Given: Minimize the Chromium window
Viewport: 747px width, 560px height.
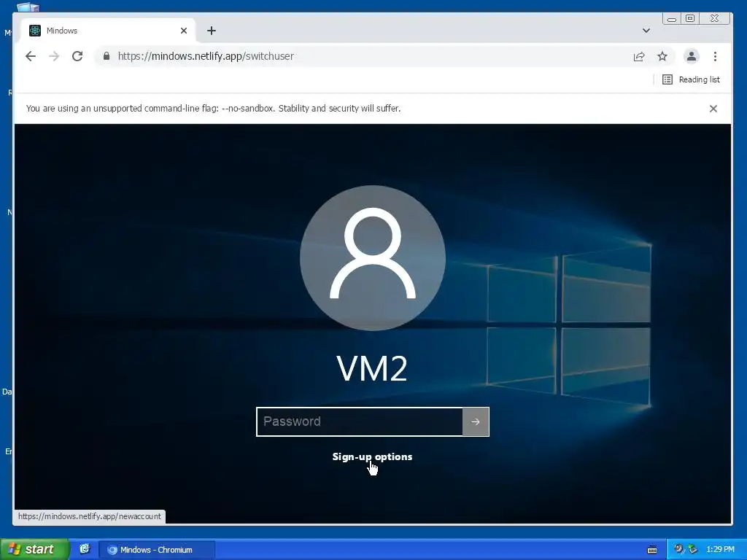Looking at the screenshot, I should [x=672, y=18].
